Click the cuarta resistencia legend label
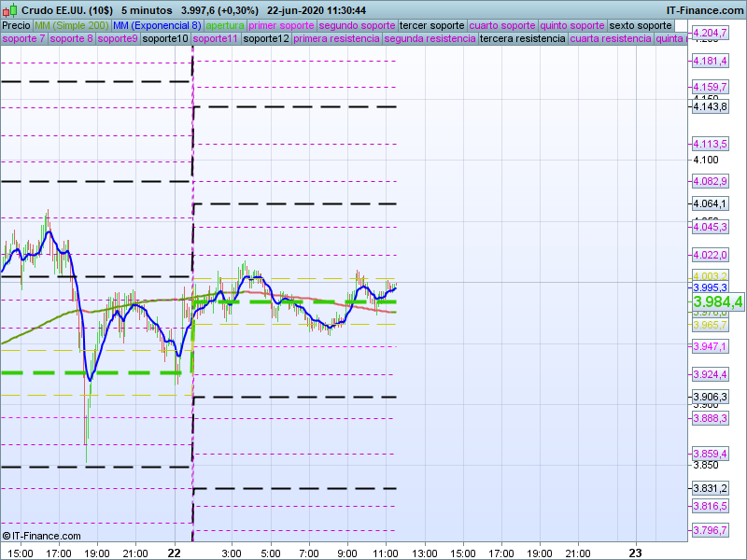 click(610, 39)
